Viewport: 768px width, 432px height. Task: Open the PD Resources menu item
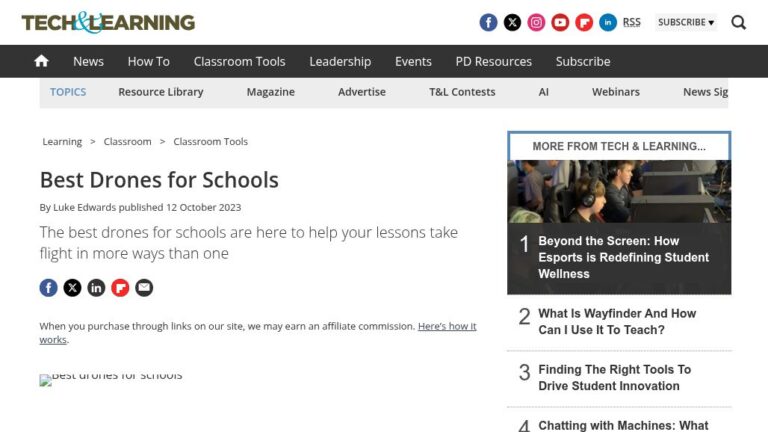pos(494,62)
